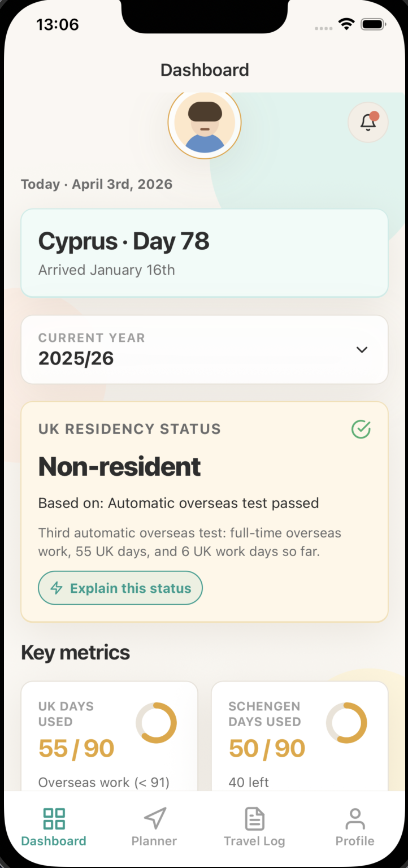Click the red notification dot on the bell
Screen dimensions: 408x868
pos(375,115)
